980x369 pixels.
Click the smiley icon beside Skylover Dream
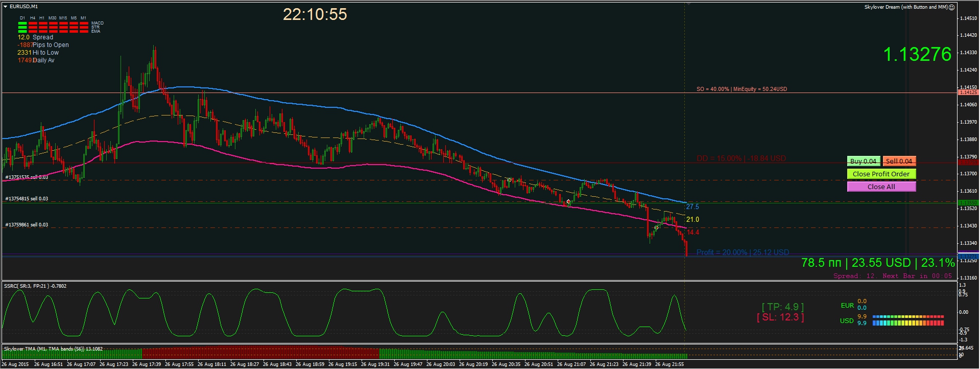(x=951, y=7)
